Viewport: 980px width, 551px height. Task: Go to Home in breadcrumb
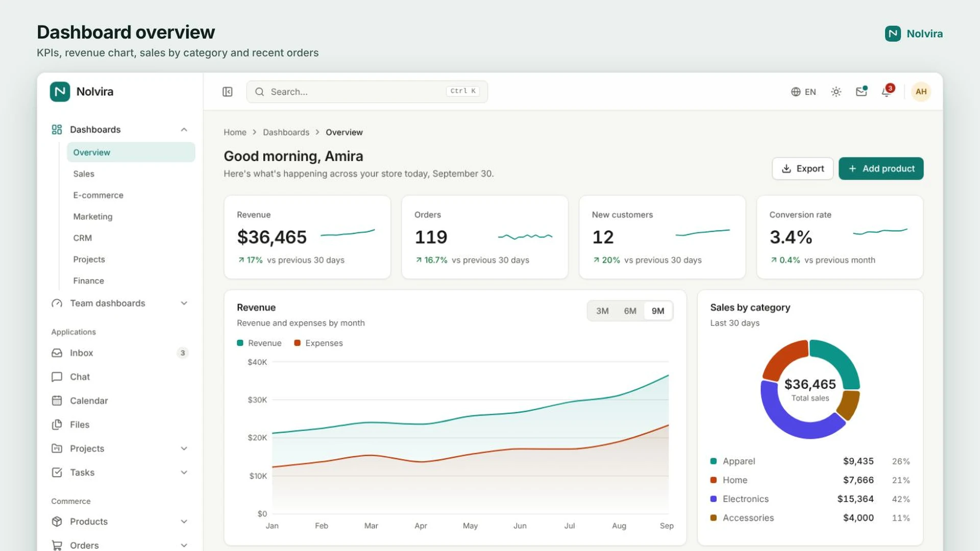tap(235, 133)
